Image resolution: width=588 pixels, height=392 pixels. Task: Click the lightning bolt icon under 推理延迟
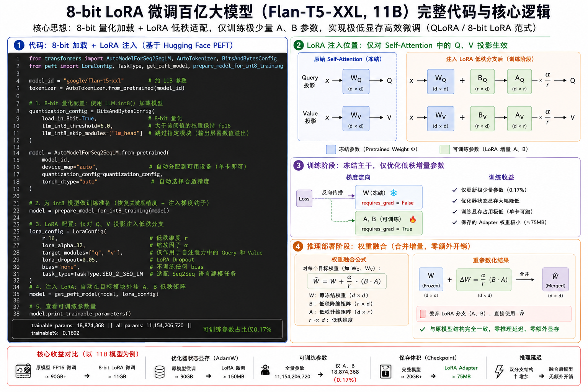tap(499, 371)
